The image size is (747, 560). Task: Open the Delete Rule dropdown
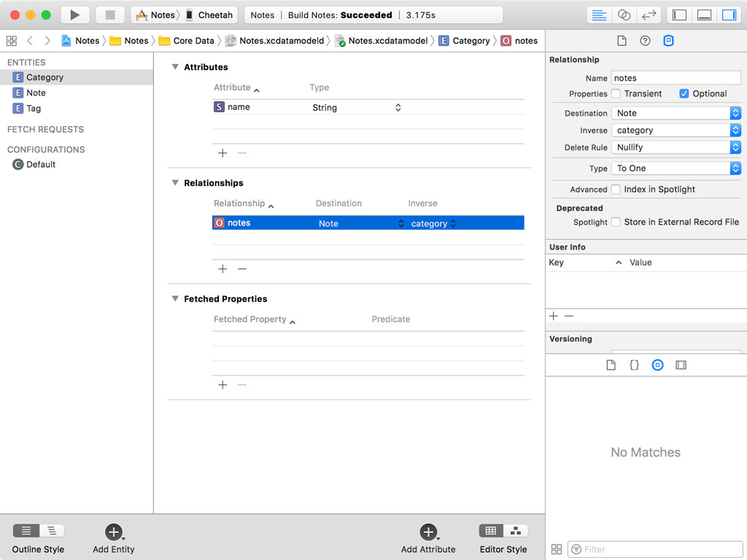(676, 147)
